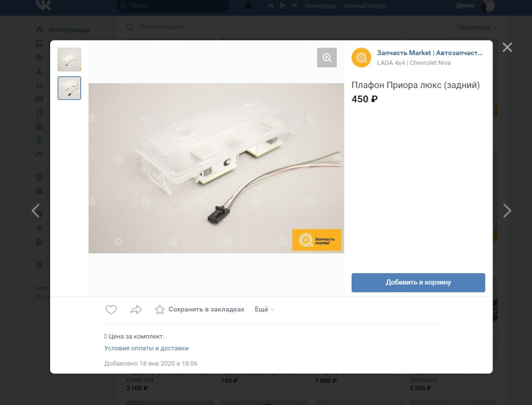The width and height of the screenshot is (532, 405).
Task: Click the Добавлено 18 янв 2020 date
Action: (151, 363)
